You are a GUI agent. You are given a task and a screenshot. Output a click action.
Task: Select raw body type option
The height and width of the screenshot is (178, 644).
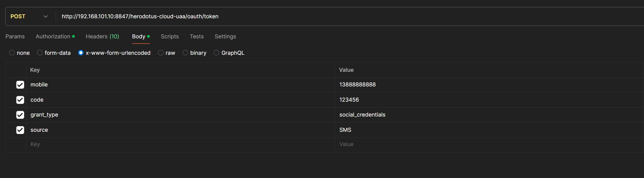pyautogui.click(x=161, y=53)
